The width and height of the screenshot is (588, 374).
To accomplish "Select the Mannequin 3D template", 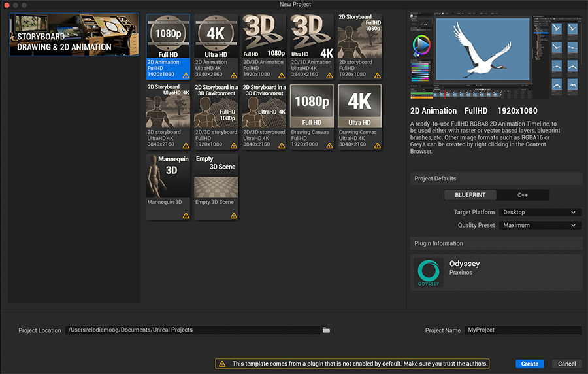I will (x=169, y=187).
